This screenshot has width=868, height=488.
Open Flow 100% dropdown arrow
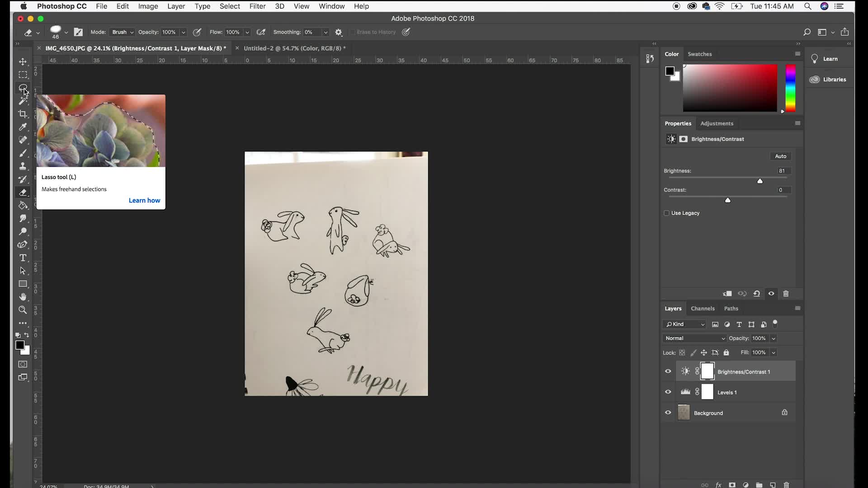(247, 32)
